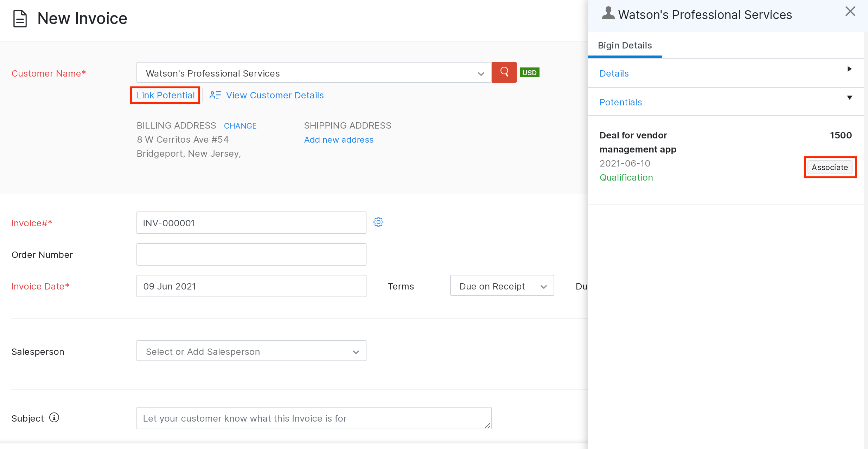Click Add new address link
This screenshot has width=868, height=449.
pyautogui.click(x=339, y=140)
